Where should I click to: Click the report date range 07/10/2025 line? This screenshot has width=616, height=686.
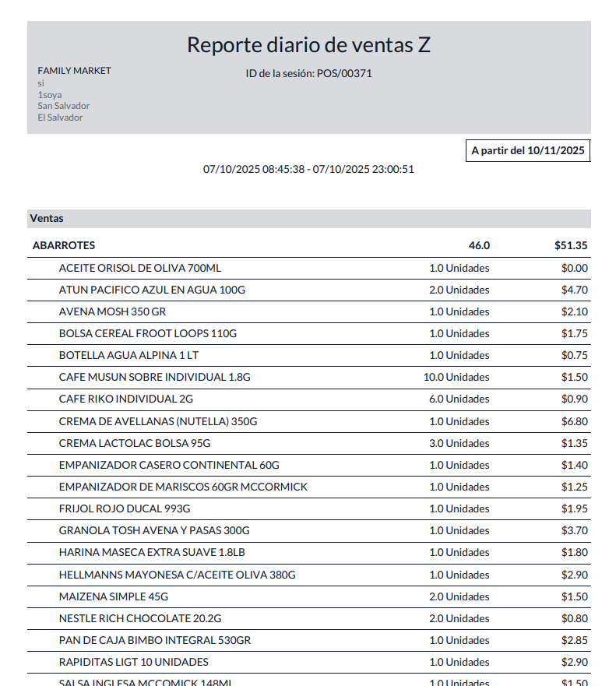click(x=308, y=169)
